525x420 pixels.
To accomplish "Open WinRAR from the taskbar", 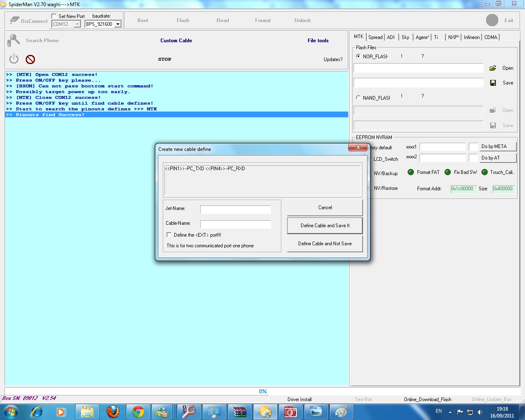I will click(x=240, y=412).
